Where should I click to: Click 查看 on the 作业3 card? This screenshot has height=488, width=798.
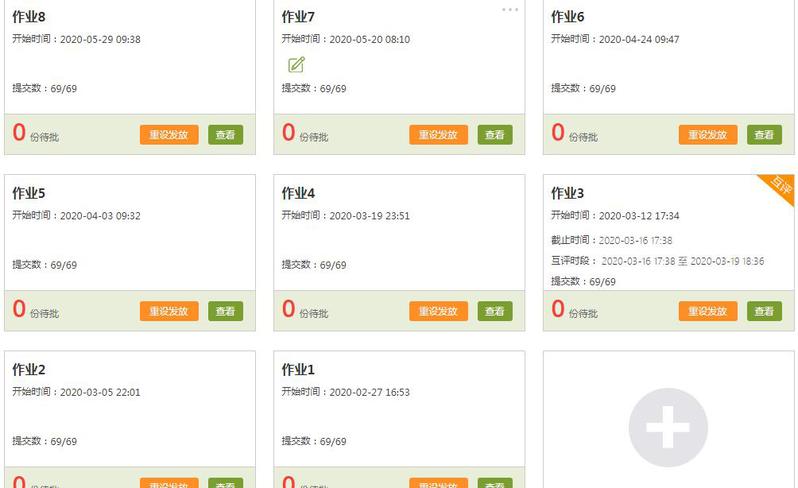click(764, 311)
